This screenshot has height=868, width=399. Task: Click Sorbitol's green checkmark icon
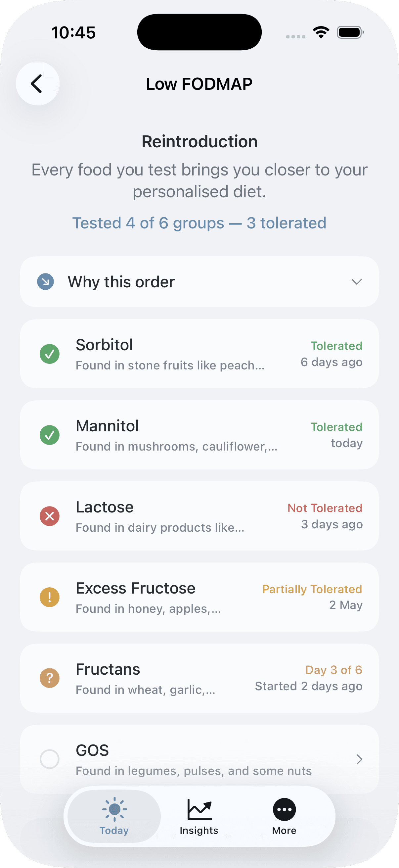(x=50, y=354)
